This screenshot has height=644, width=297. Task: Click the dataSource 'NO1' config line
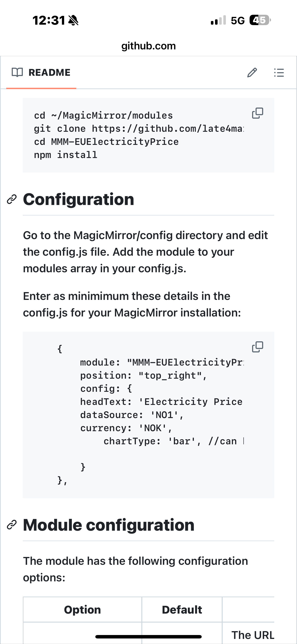(x=132, y=415)
